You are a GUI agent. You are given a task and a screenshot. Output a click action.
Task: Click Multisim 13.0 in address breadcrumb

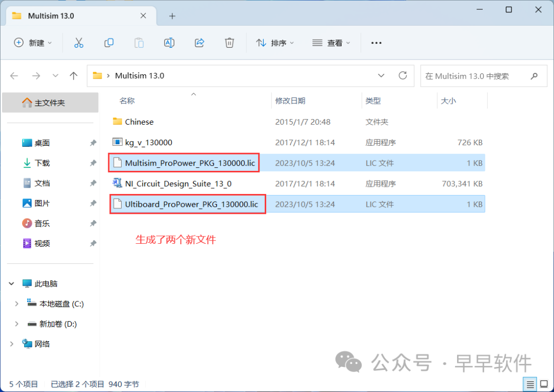(140, 75)
